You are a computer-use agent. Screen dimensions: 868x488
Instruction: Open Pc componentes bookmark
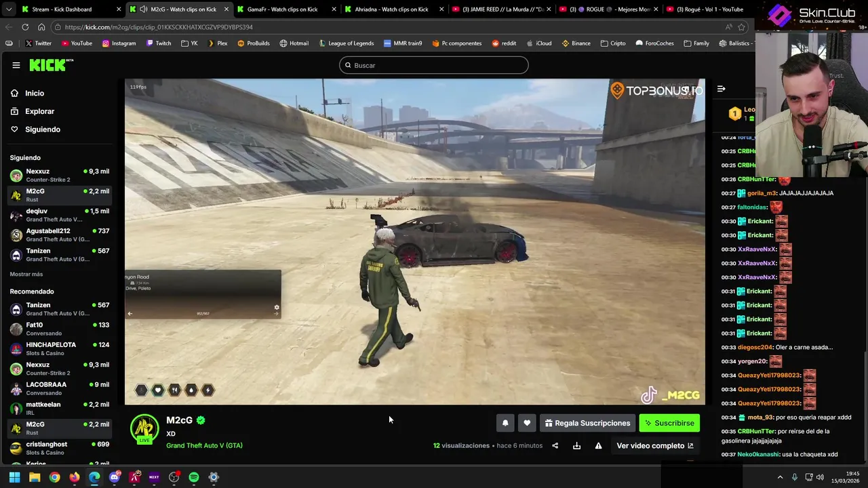tap(456, 43)
